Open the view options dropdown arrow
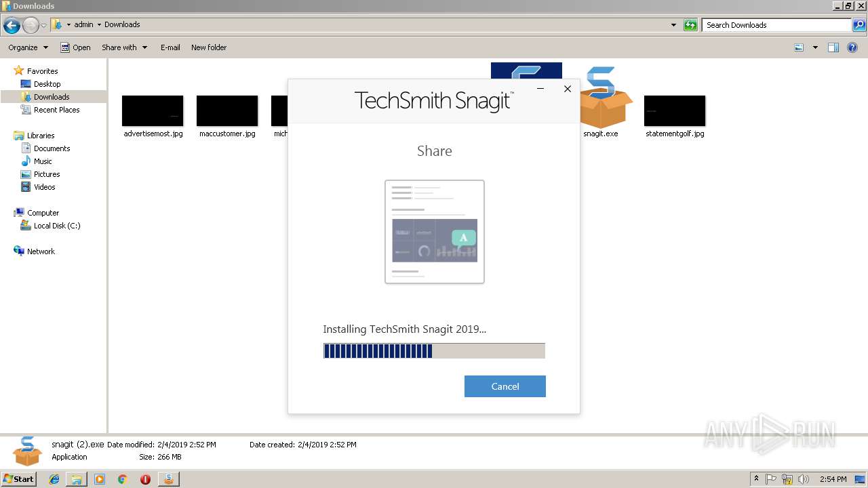 (x=815, y=47)
